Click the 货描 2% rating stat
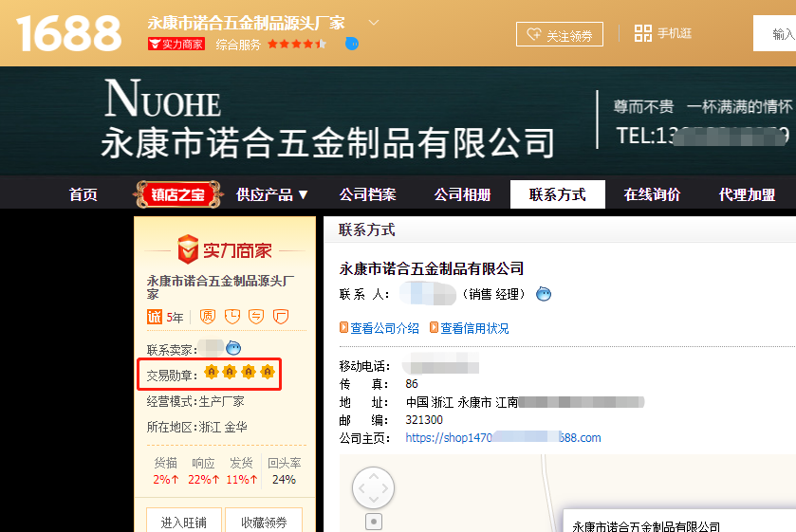Image resolution: width=796 pixels, height=532 pixels. (165, 471)
